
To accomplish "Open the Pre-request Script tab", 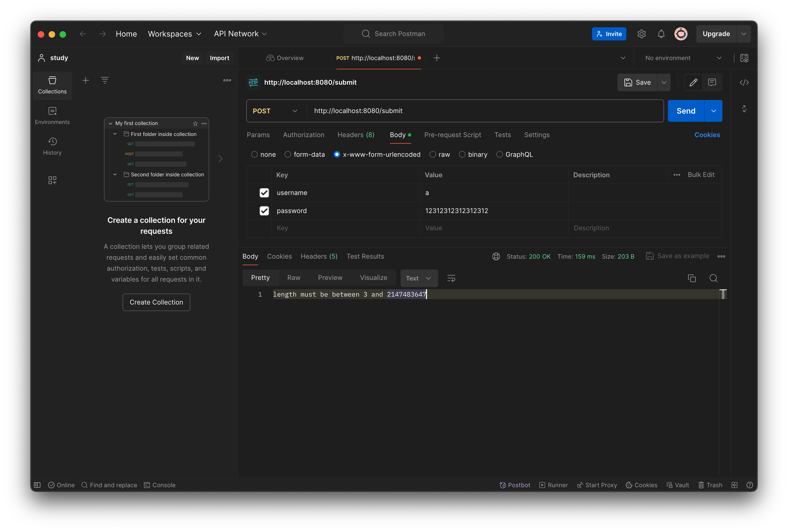I will (x=453, y=135).
